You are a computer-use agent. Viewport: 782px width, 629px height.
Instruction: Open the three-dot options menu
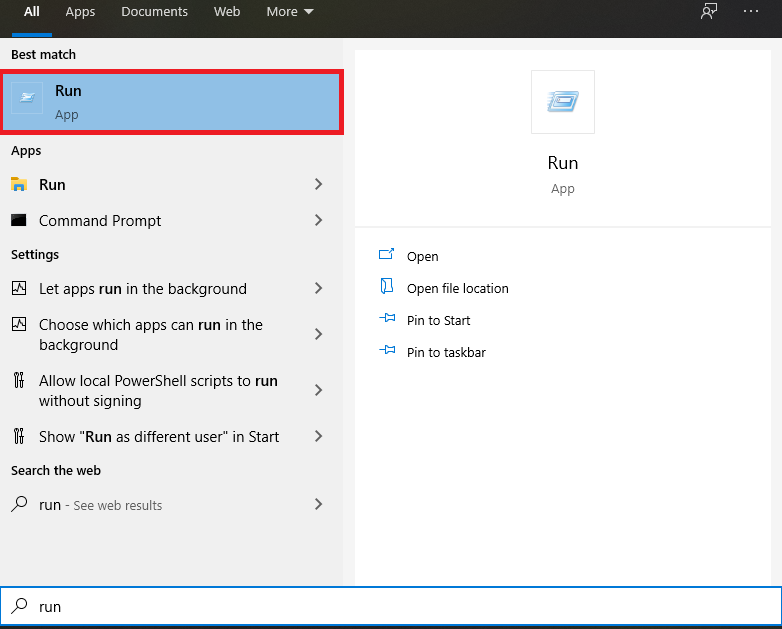click(751, 12)
